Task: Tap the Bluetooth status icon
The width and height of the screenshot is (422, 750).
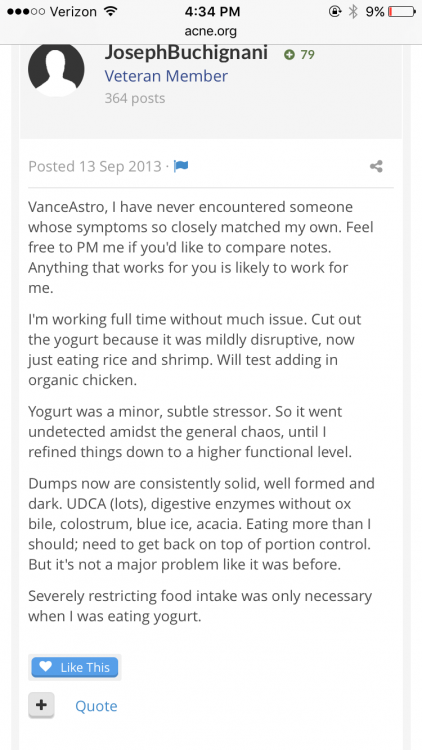Action: [353, 11]
